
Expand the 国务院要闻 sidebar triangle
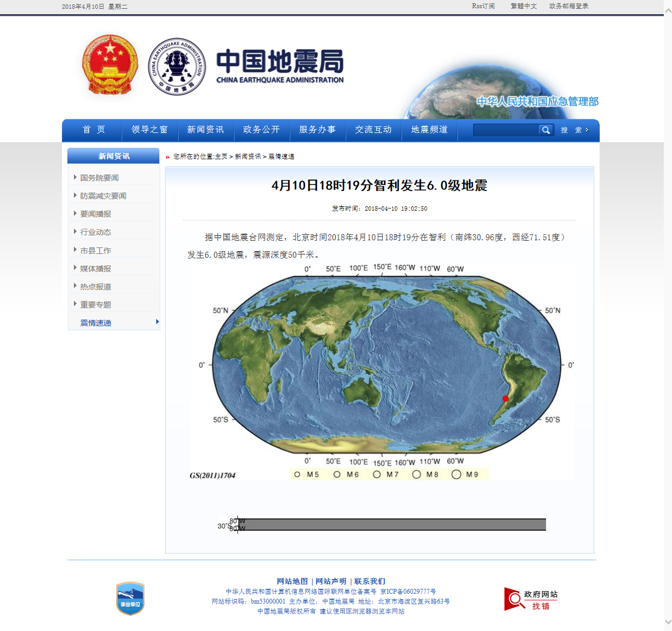(x=75, y=177)
